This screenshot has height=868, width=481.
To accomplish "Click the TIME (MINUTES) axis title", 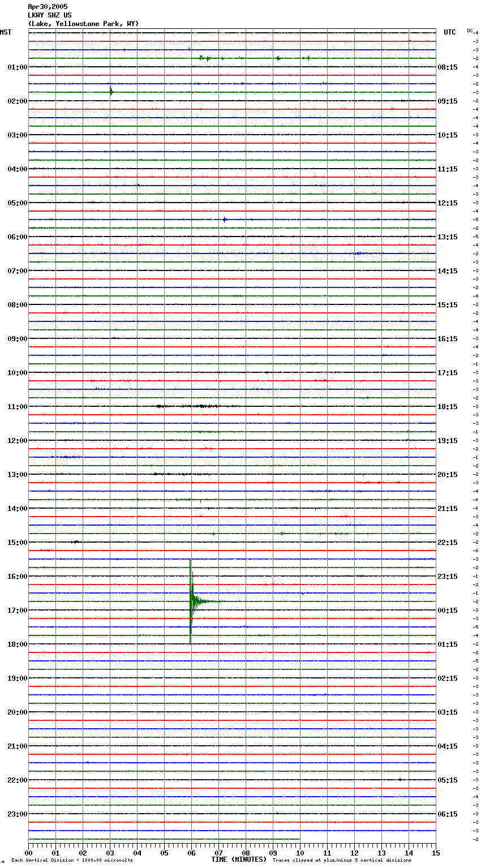I will click(239, 860).
